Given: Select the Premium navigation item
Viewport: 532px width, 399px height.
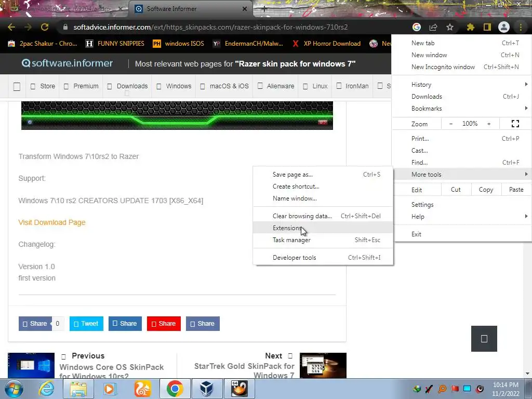Looking at the screenshot, I should 81,86.
